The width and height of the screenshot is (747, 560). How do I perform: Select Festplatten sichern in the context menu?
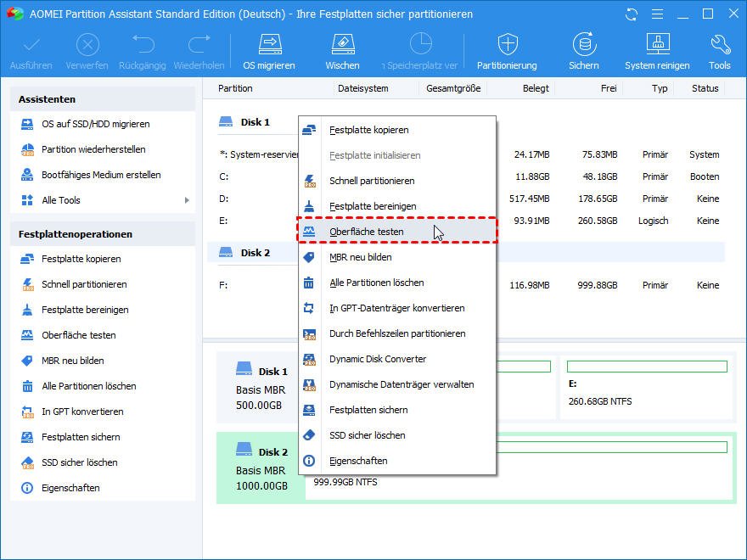(x=397, y=410)
